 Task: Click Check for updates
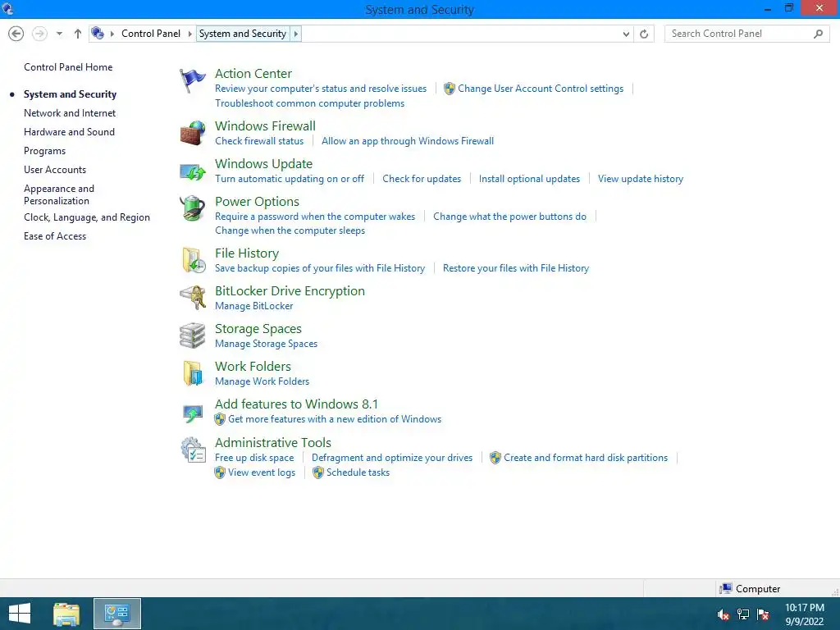coord(422,179)
